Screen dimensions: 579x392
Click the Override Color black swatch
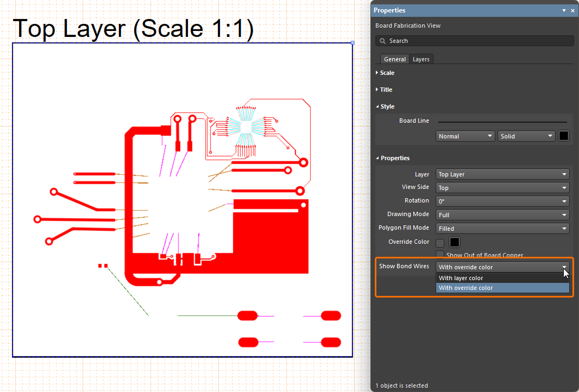click(x=455, y=242)
